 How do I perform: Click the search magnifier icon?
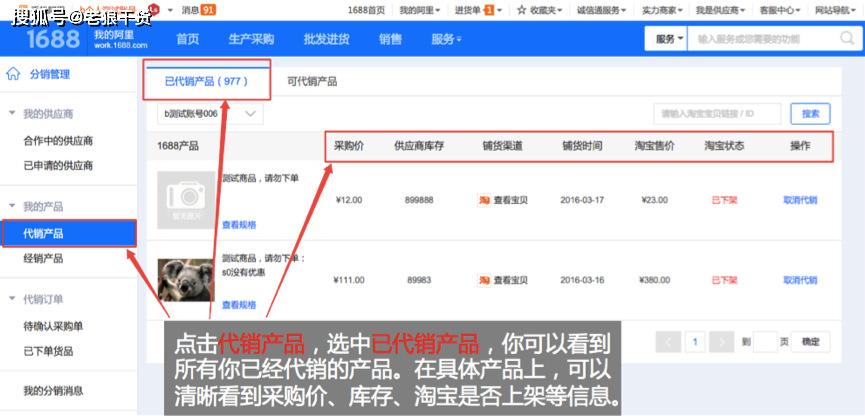pyautogui.click(x=847, y=39)
